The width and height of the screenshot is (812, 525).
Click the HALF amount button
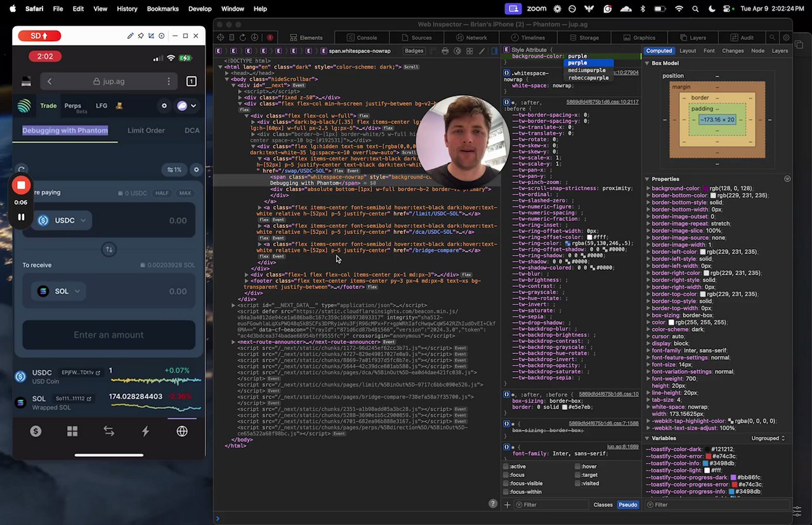tap(162, 193)
